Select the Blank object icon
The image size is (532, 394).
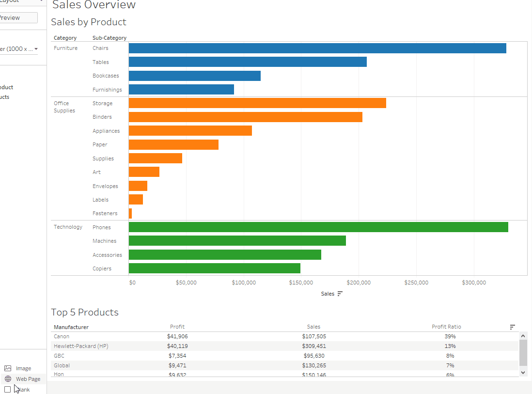pos(7,389)
